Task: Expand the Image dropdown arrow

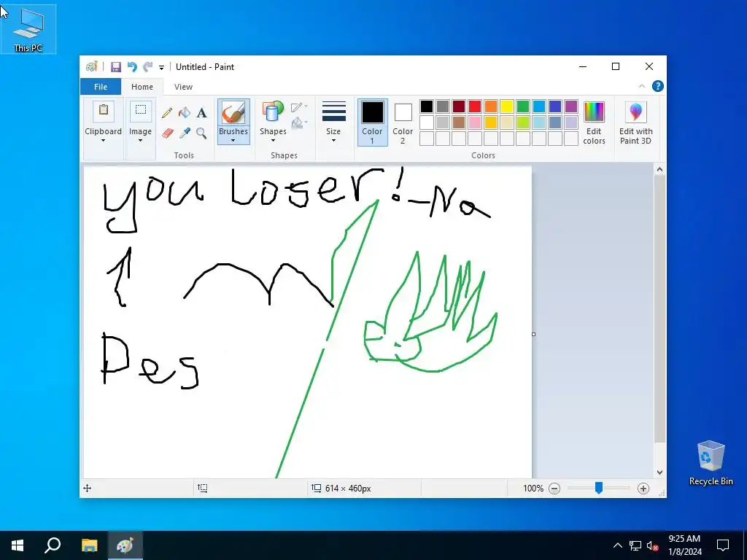Action: 140,141
